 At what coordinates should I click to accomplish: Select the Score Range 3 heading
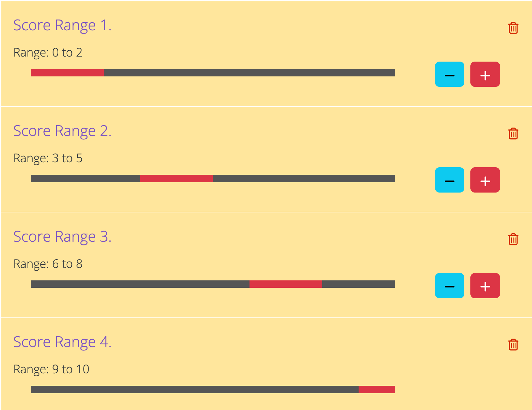63,236
